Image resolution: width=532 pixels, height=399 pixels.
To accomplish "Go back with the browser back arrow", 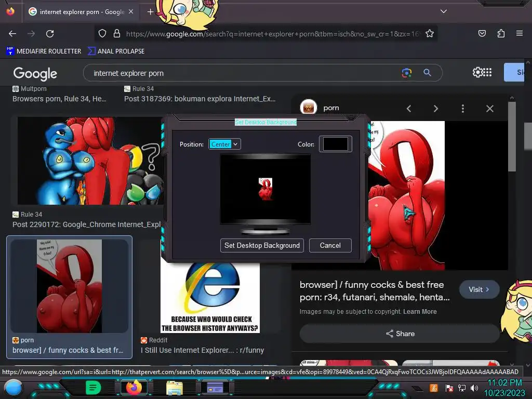I will [x=12, y=34].
